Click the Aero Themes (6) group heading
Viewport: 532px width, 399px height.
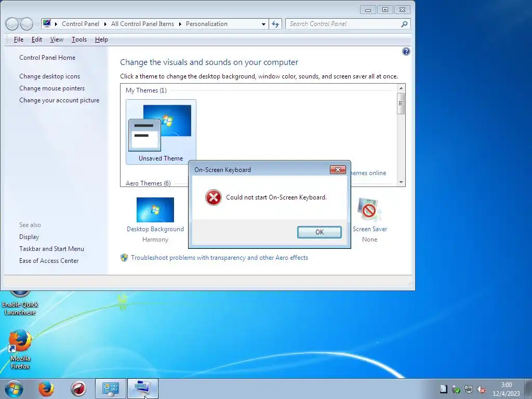point(148,183)
